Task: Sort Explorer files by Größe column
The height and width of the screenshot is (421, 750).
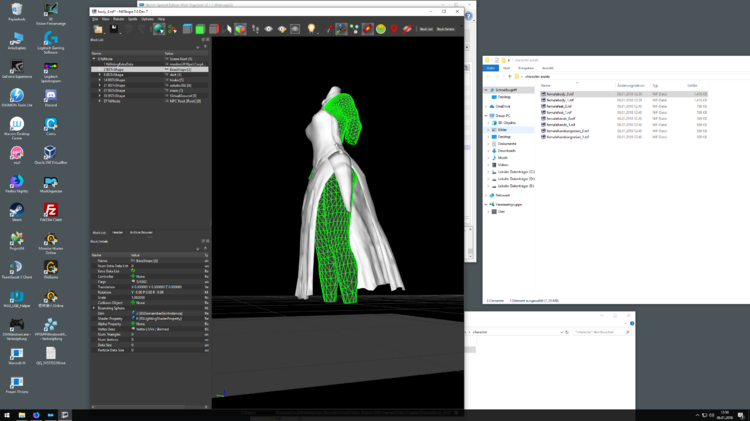Action: [692, 86]
